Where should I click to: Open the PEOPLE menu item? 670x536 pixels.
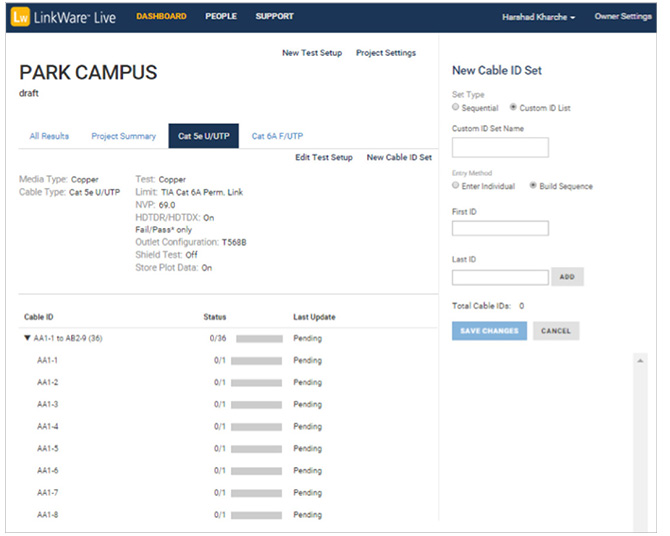tap(221, 17)
